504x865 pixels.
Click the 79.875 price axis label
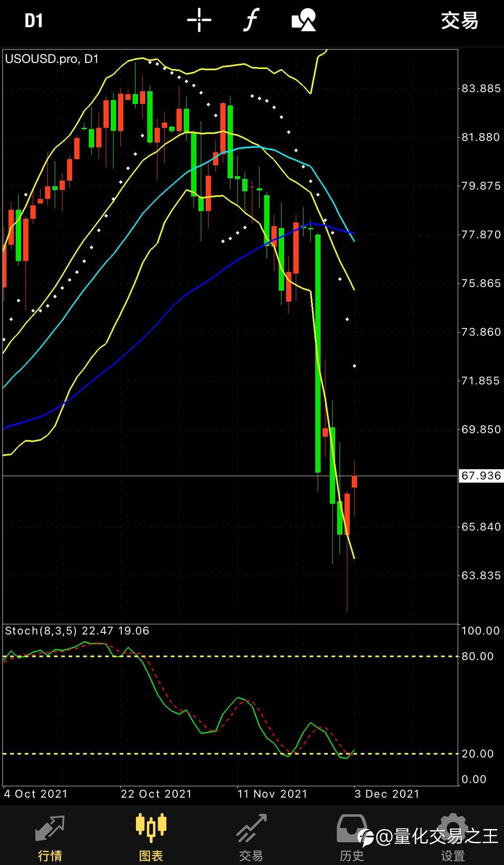(x=481, y=186)
